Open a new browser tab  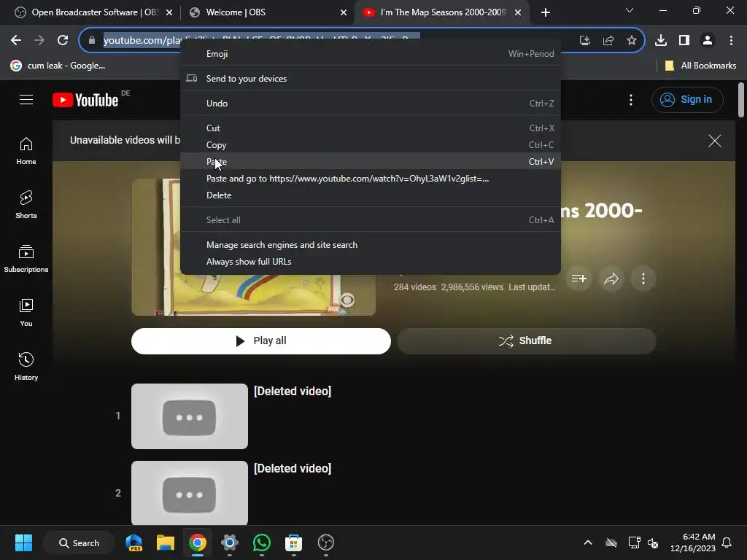tap(546, 12)
